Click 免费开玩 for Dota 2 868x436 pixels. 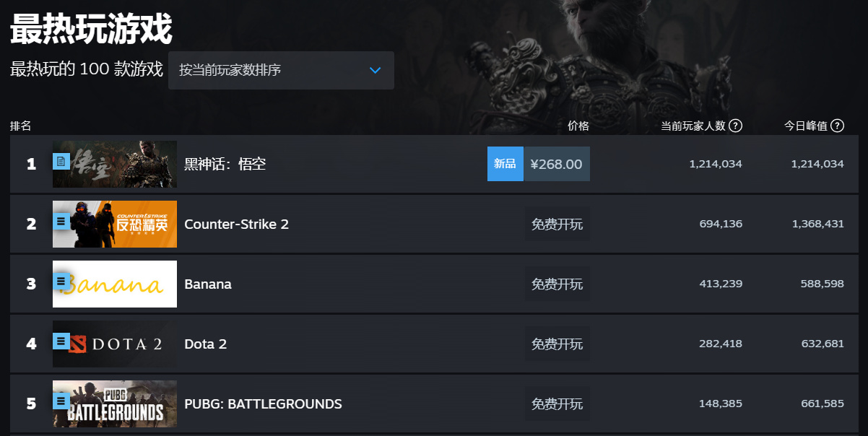coord(557,344)
